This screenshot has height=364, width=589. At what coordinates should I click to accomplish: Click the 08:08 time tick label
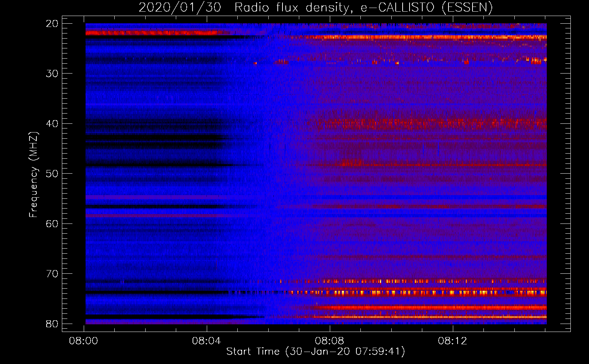[x=329, y=341]
